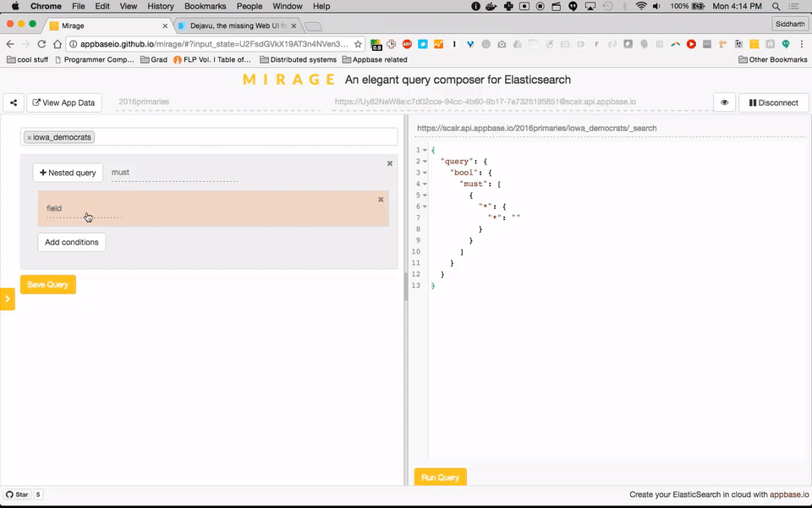Toggle the eye visibility button
Screen dimensions: 812x508
(725, 102)
